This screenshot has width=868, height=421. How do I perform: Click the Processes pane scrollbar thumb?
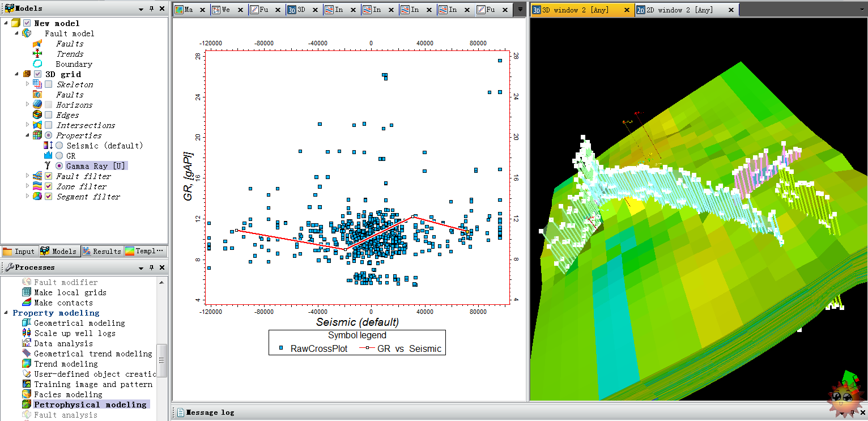162,360
